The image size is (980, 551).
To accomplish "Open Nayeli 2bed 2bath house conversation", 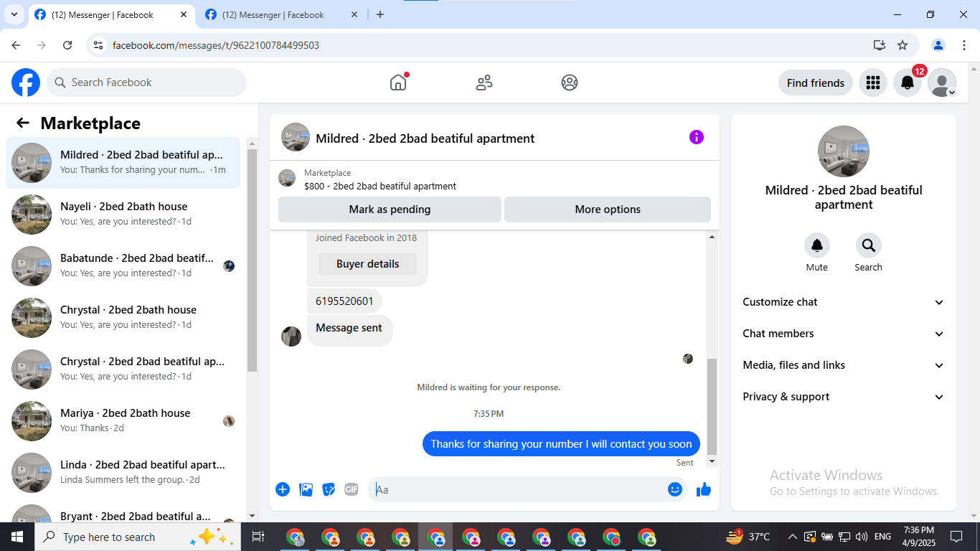I will pyautogui.click(x=123, y=215).
